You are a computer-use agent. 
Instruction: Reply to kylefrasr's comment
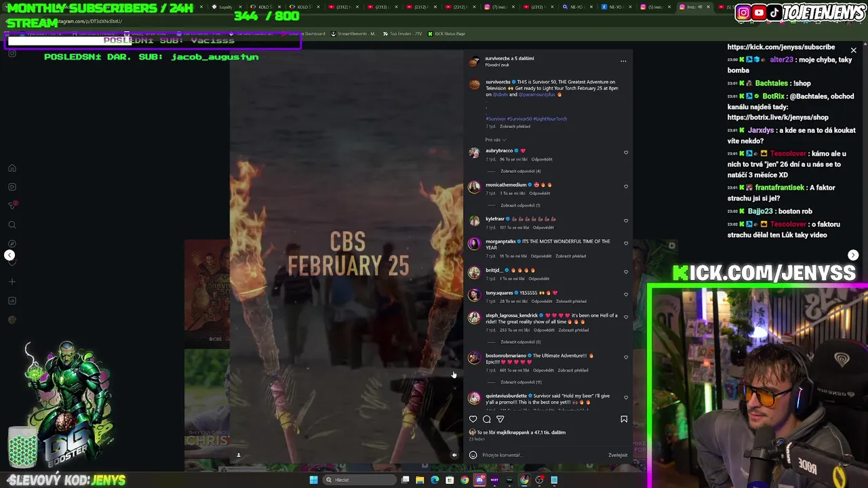pos(542,228)
